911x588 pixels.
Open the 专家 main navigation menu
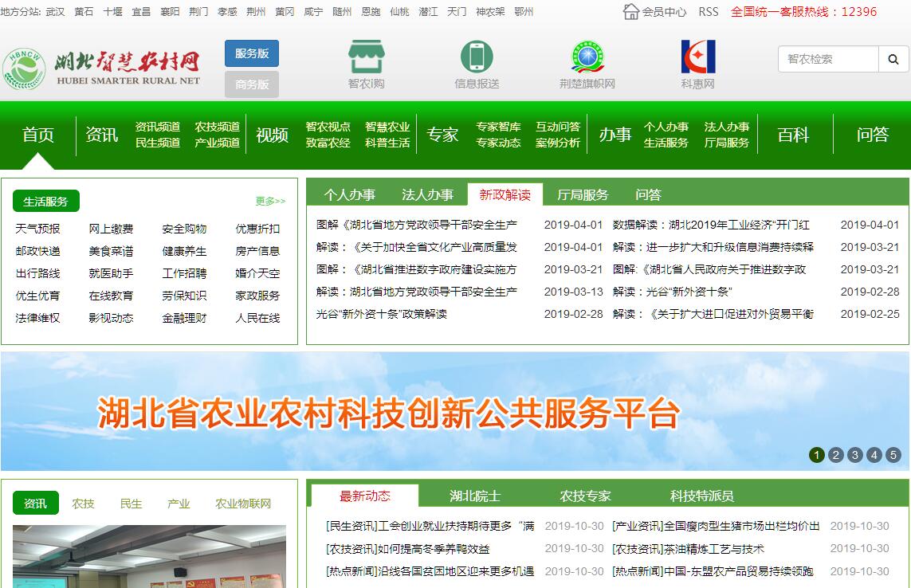click(x=442, y=135)
